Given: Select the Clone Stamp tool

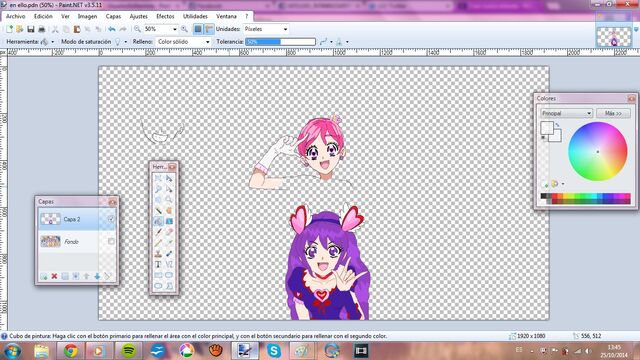Looking at the screenshot, I should point(158,253).
